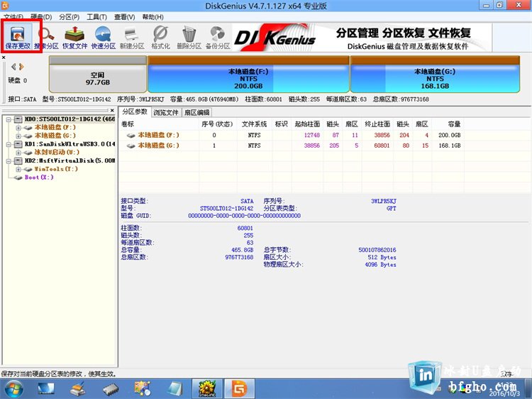Open the notepad icon on taskbar

click(x=175, y=389)
